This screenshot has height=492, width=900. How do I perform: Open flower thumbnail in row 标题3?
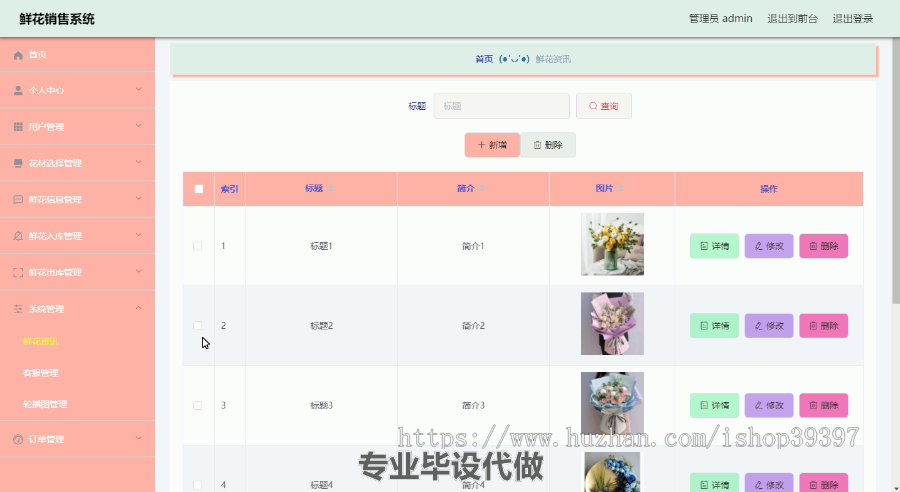click(x=612, y=404)
